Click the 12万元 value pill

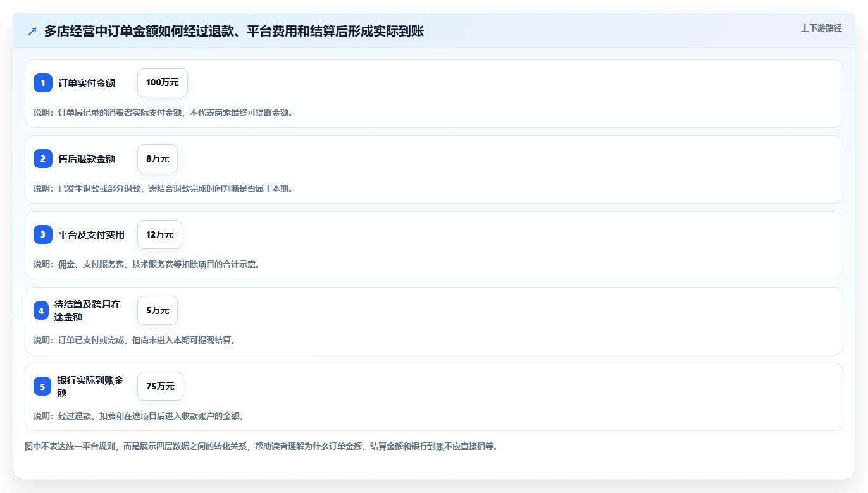click(159, 234)
